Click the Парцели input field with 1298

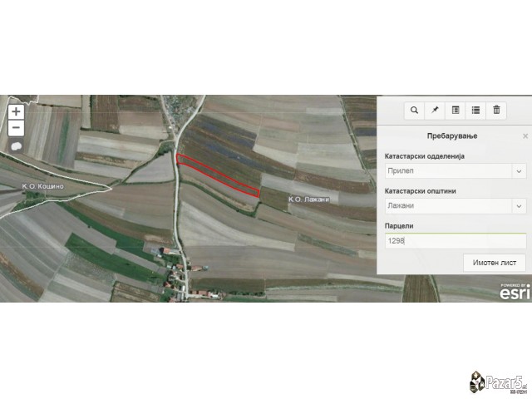coord(454,240)
